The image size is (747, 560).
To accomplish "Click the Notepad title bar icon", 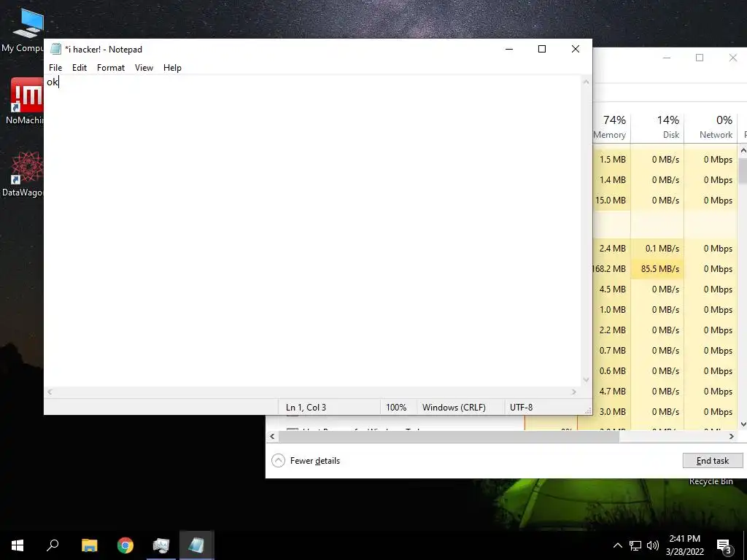I will pos(55,49).
